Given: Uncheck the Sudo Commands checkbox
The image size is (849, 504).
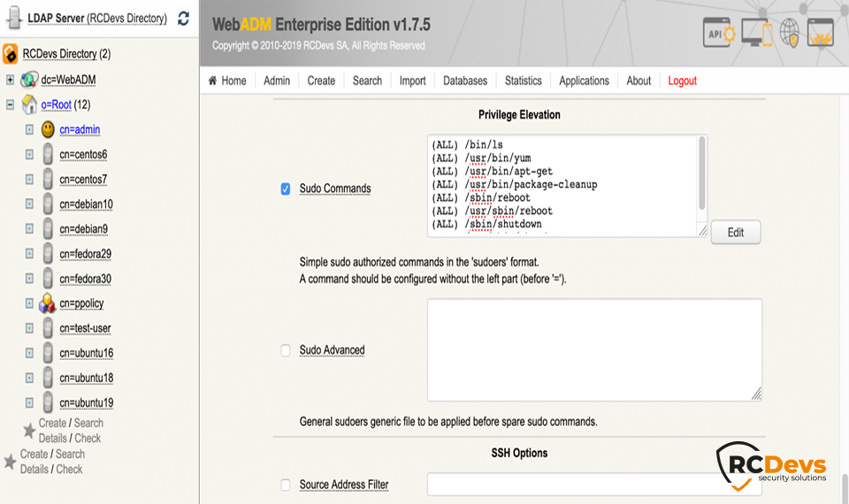Looking at the screenshot, I should [x=286, y=188].
